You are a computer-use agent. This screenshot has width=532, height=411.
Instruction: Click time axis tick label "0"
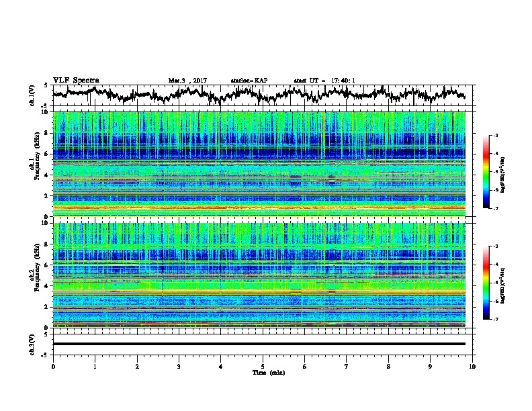click(53, 367)
